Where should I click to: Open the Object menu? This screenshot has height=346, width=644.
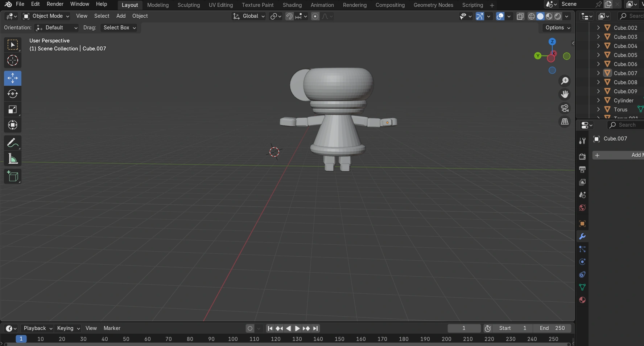pyautogui.click(x=140, y=16)
